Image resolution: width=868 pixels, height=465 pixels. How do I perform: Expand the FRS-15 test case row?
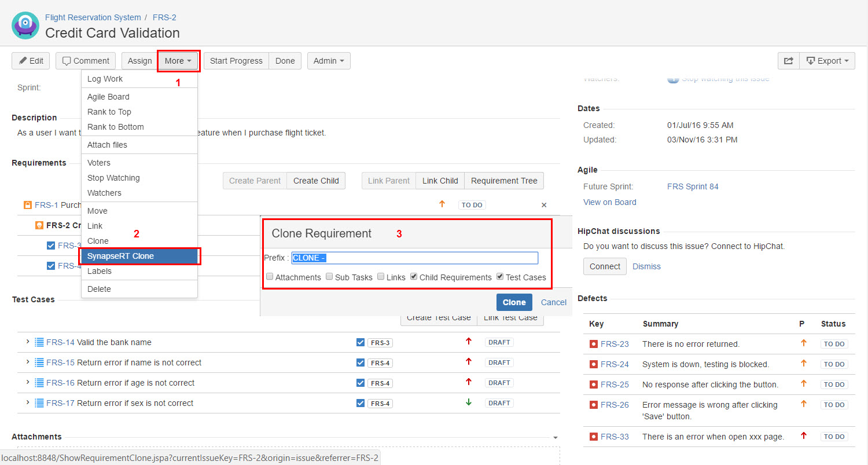click(x=27, y=362)
